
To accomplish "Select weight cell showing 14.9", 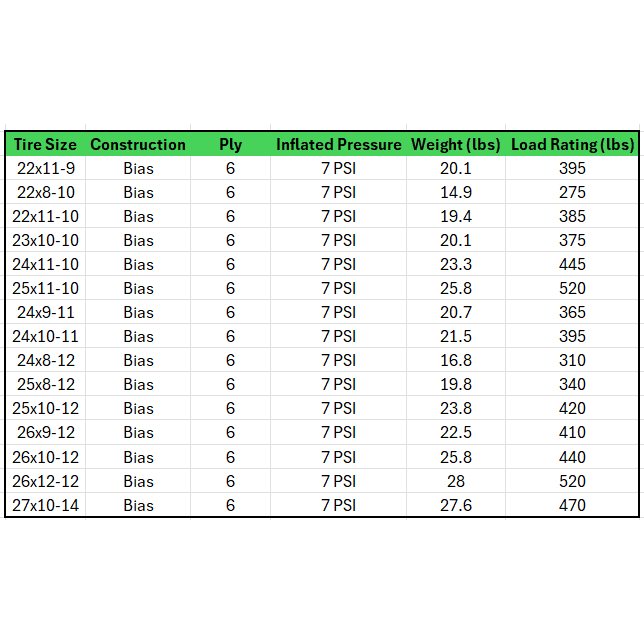I will click(456, 192).
